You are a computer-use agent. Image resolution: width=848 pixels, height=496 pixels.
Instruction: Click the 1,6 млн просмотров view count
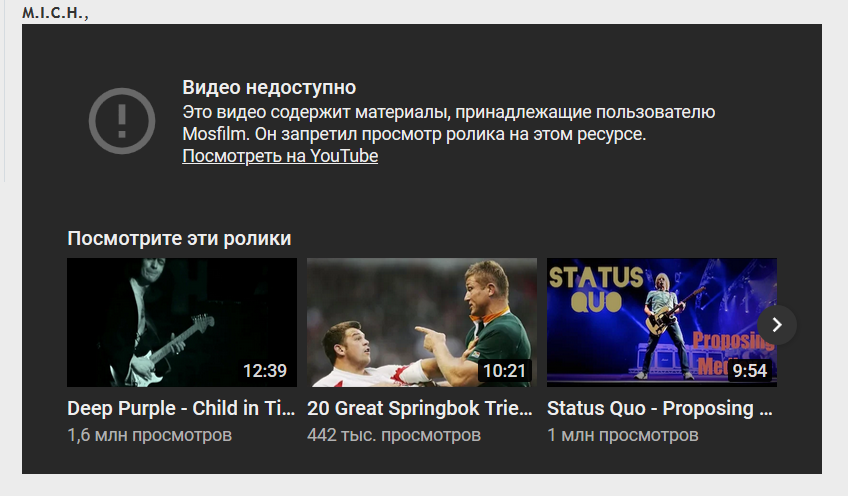[149, 435]
